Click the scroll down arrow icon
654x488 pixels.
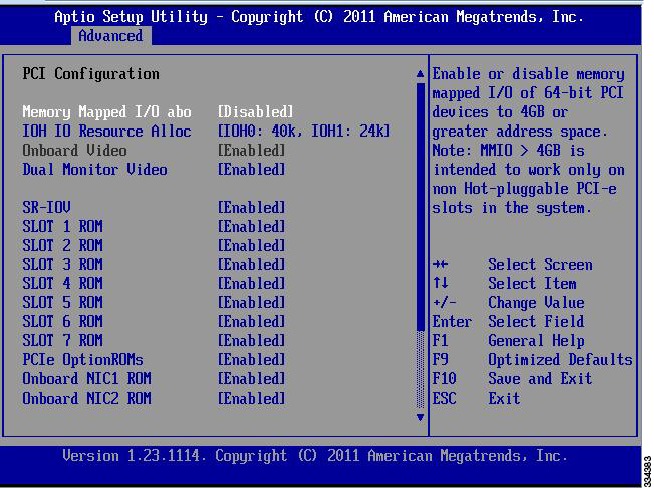(x=420, y=417)
